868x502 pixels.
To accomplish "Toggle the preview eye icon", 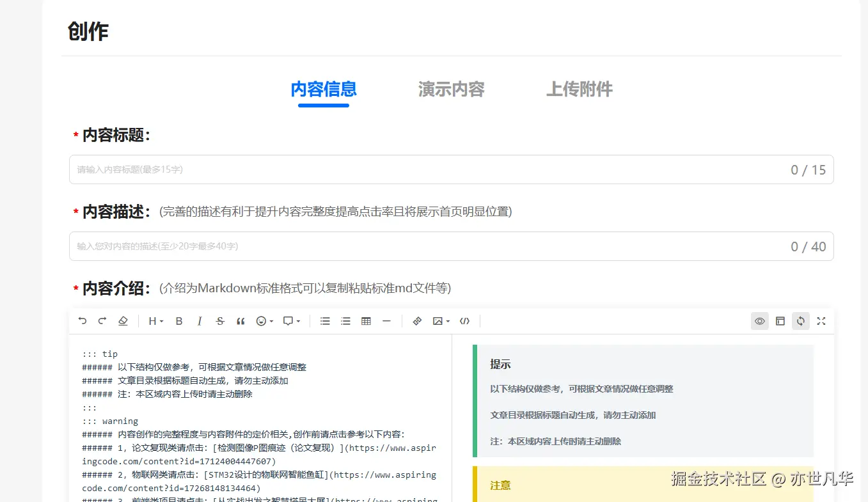I will [x=759, y=320].
